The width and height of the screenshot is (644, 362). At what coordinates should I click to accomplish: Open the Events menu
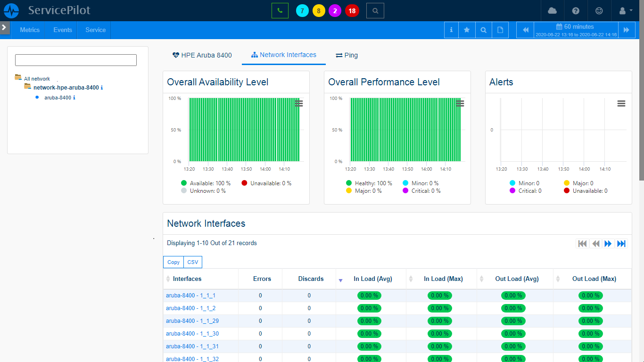pos(63,30)
